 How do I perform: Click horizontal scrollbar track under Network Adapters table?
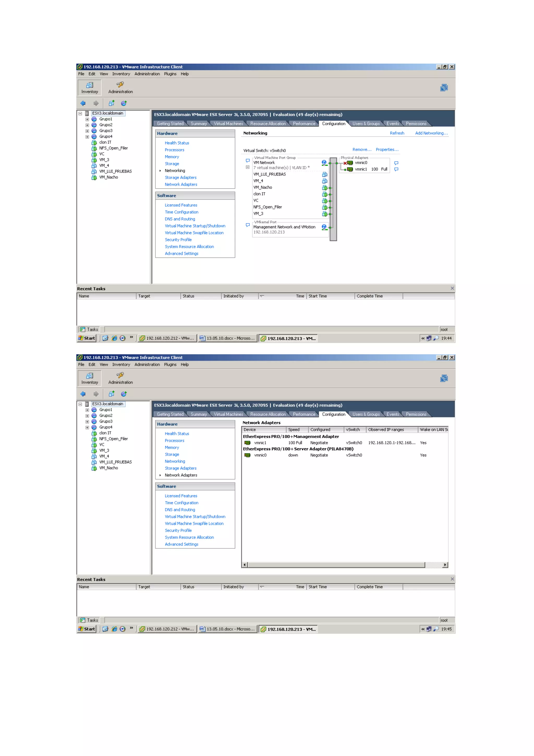(434, 565)
